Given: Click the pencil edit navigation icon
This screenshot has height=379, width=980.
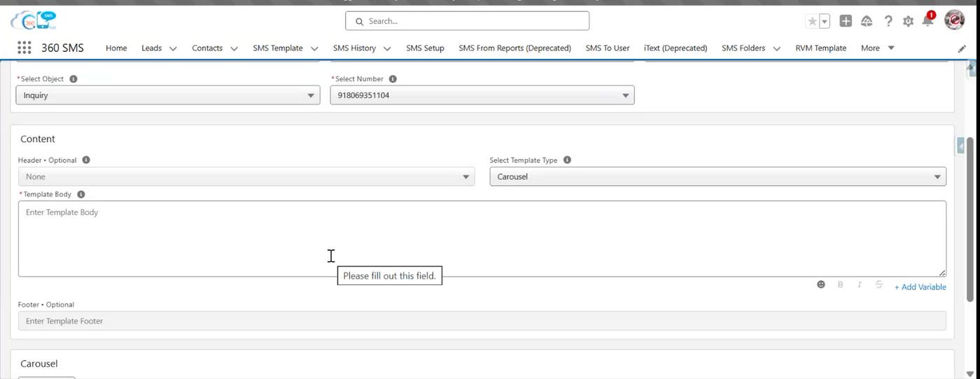Looking at the screenshot, I should coord(962,48).
